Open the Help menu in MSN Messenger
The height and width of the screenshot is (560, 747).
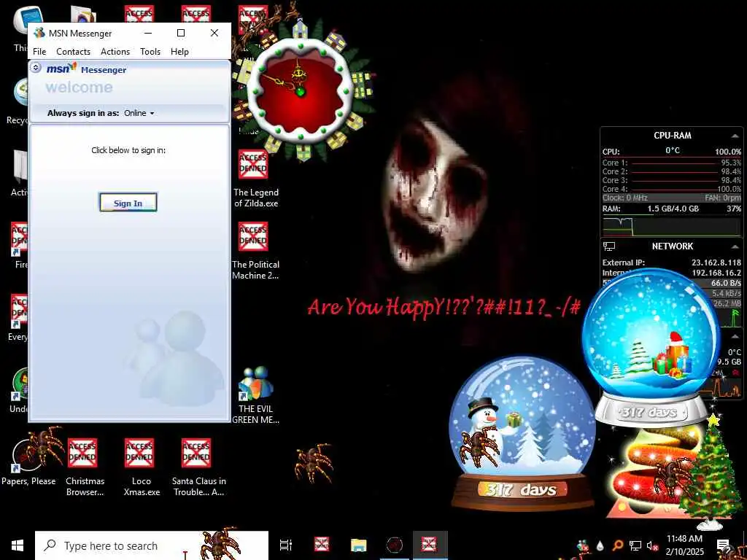pyautogui.click(x=179, y=52)
